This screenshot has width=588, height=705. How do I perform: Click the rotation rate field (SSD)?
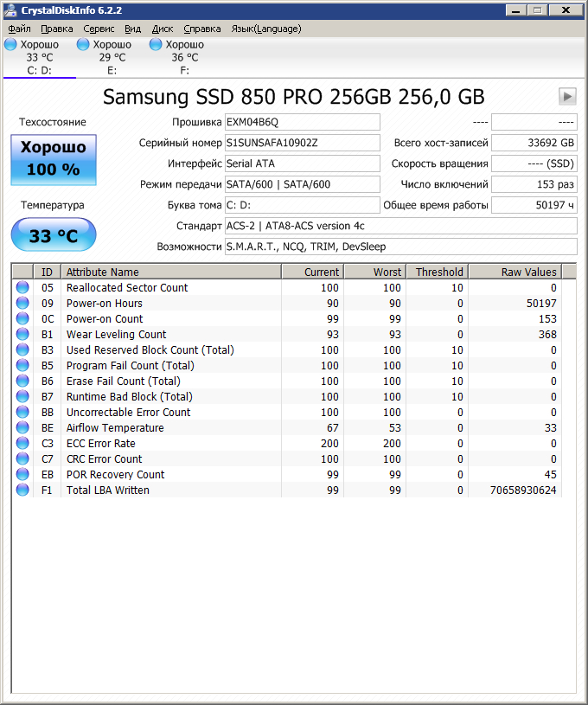point(534,163)
